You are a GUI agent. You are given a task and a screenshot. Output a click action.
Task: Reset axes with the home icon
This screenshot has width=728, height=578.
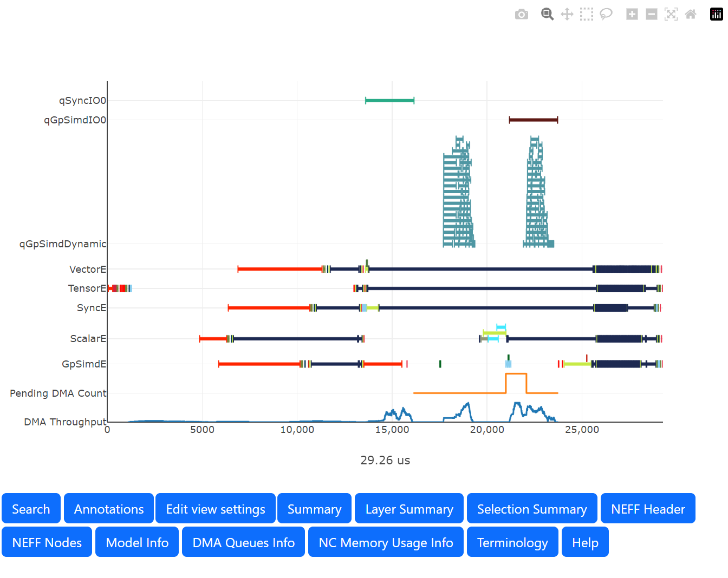click(x=690, y=14)
